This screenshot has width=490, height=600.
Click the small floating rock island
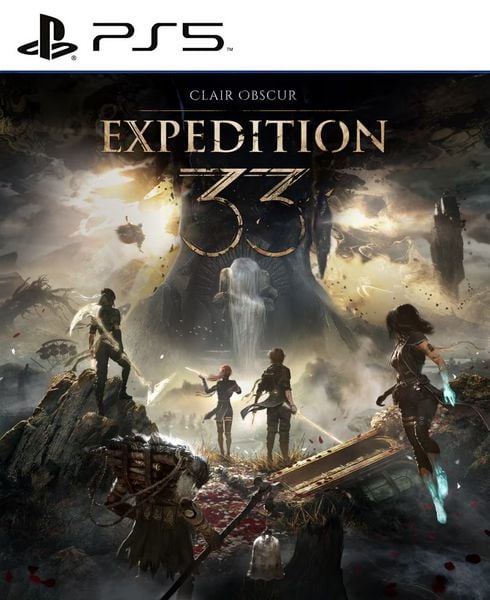[130, 232]
